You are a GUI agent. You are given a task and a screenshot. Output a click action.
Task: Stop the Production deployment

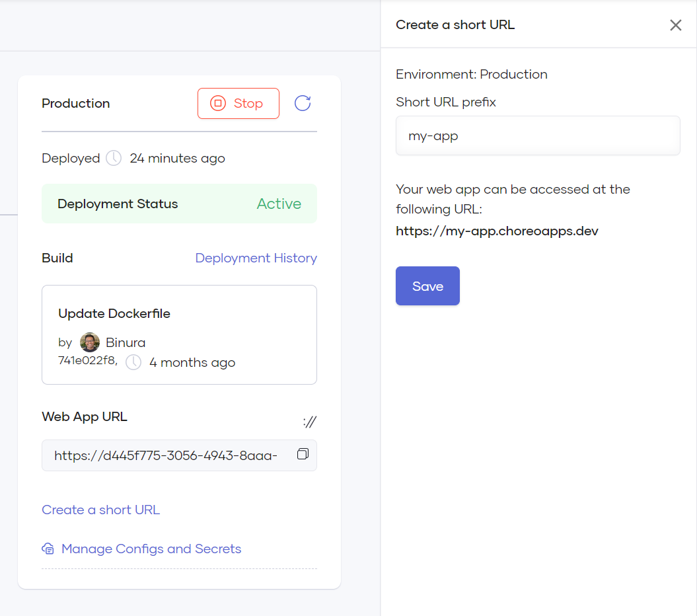coord(238,103)
